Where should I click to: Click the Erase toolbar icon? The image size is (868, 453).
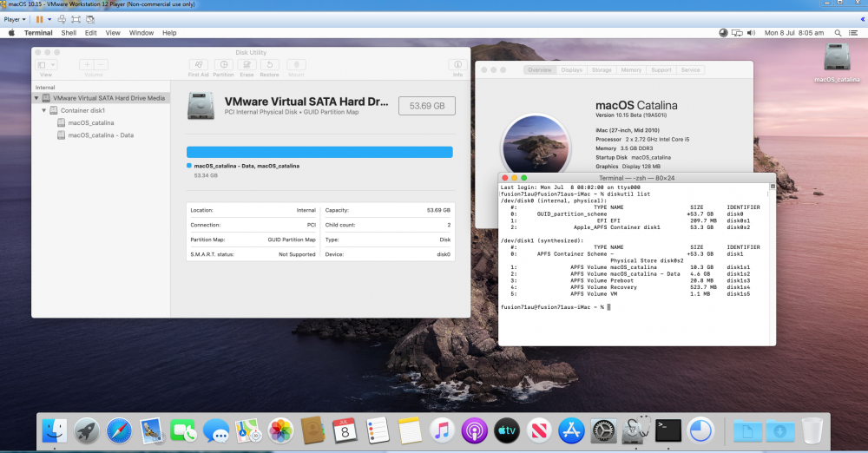(x=247, y=65)
